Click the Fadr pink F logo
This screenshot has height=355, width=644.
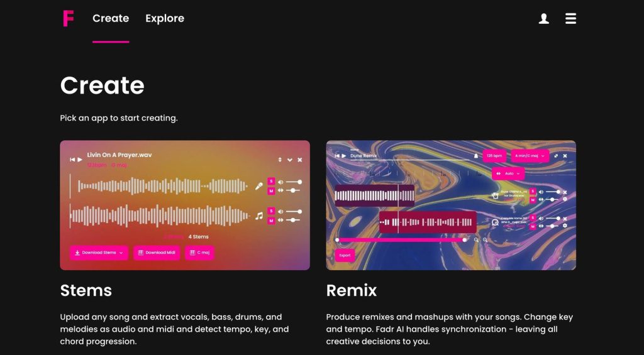click(x=68, y=18)
